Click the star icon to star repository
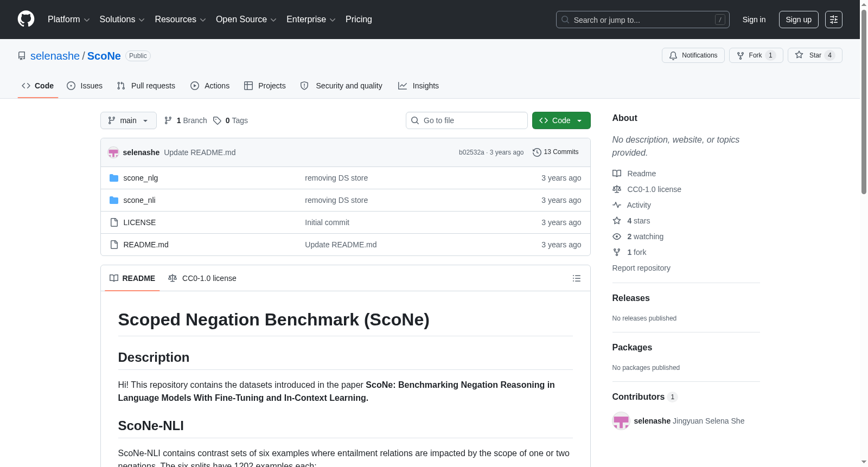The width and height of the screenshot is (868, 467). (799, 55)
